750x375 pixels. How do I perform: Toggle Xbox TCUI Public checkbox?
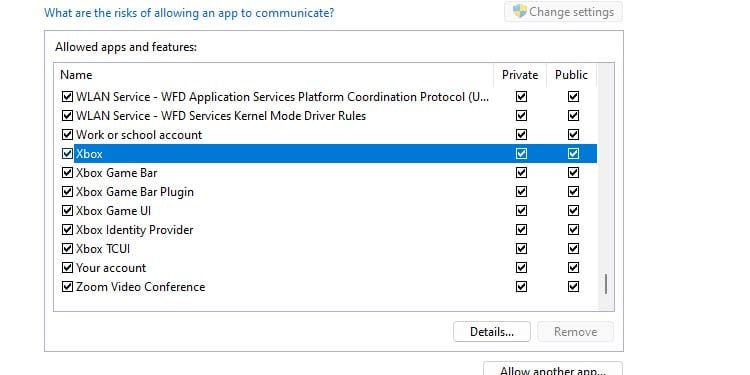click(x=574, y=249)
